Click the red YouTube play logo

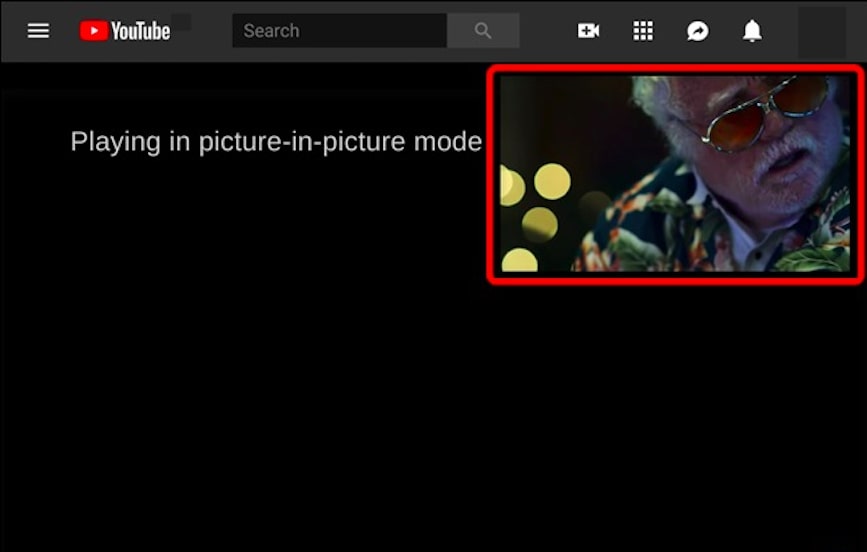(x=94, y=31)
